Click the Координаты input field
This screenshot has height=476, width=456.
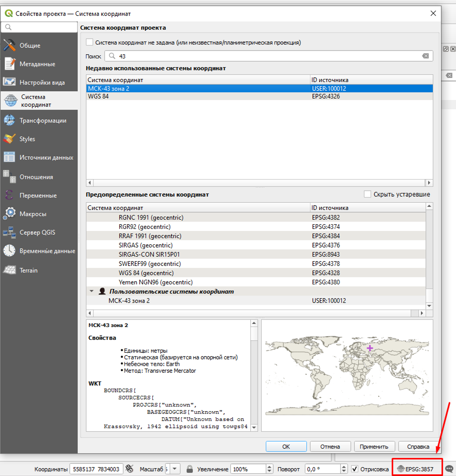point(96,469)
